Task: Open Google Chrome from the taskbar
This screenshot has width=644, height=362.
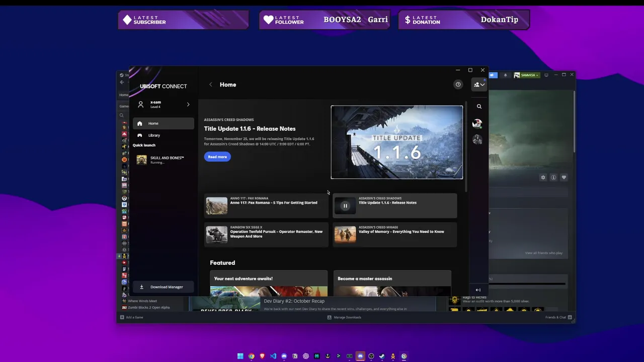Action: pos(252,356)
